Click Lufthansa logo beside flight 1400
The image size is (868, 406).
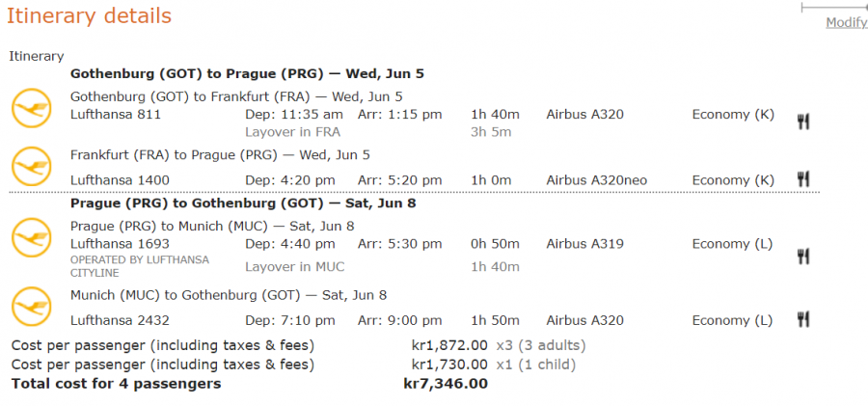(31, 166)
